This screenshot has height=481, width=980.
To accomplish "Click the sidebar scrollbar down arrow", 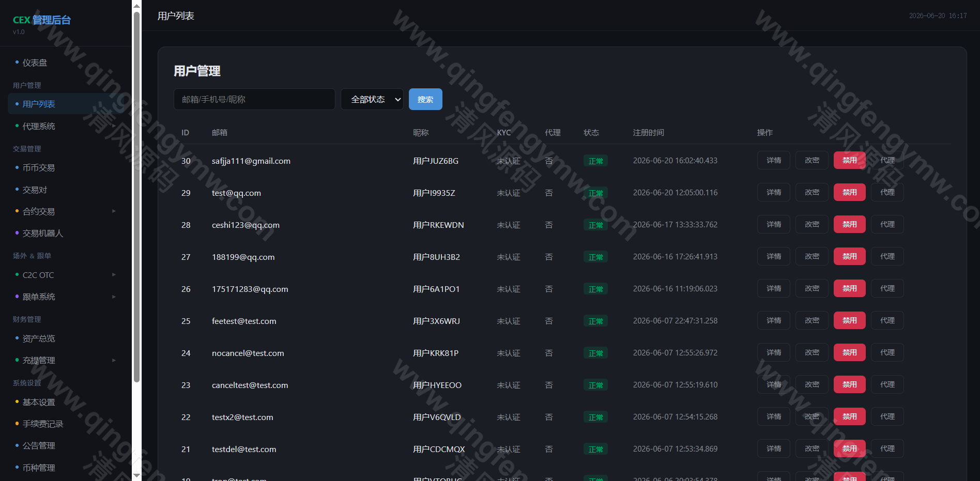I will pos(136,475).
